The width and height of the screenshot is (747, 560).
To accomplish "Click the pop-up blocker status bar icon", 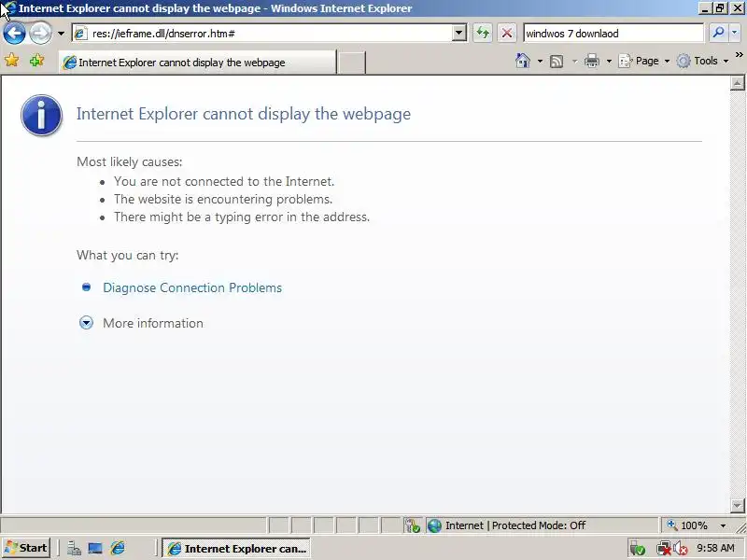I will (413, 525).
